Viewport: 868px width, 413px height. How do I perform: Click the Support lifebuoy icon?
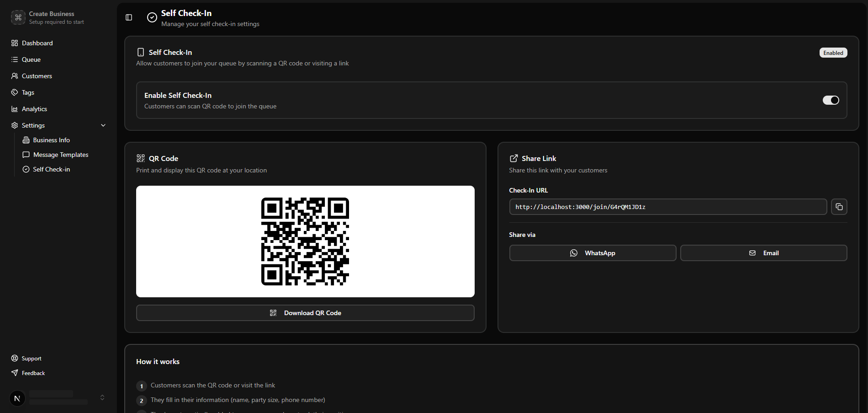(x=15, y=359)
